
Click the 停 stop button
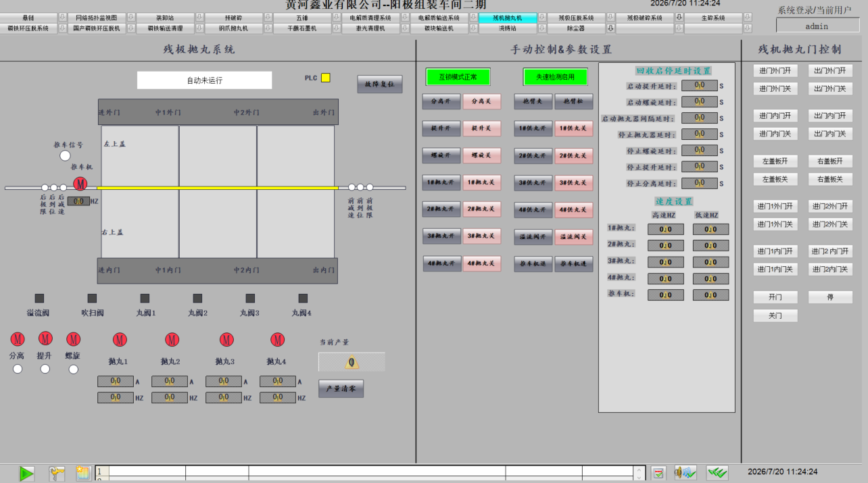[830, 297]
